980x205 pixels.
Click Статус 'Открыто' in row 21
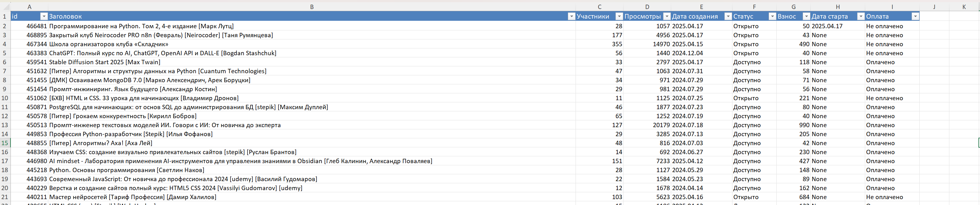pyautogui.click(x=754, y=197)
